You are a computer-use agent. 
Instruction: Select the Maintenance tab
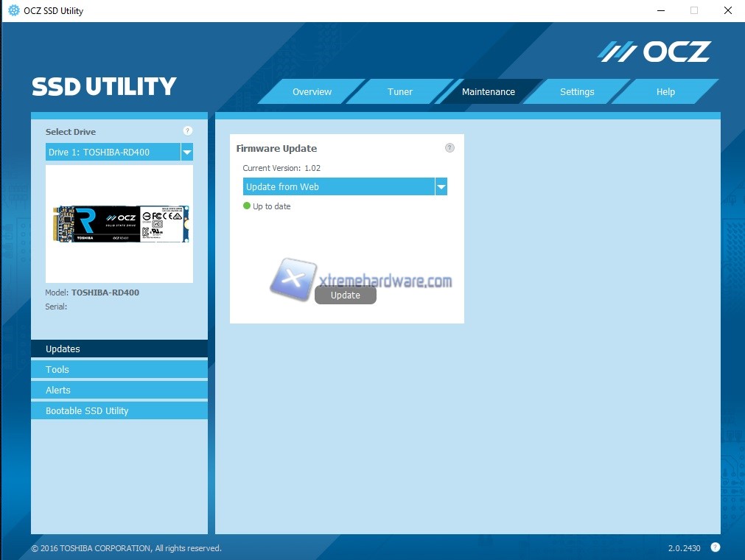(x=488, y=92)
